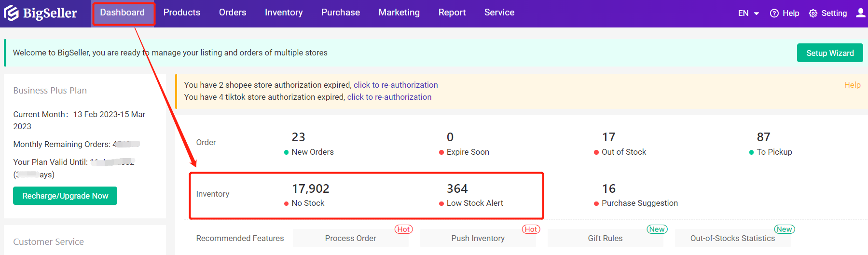Click the Gift Rules feature button
The image size is (868, 255).
(x=606, y=238)
